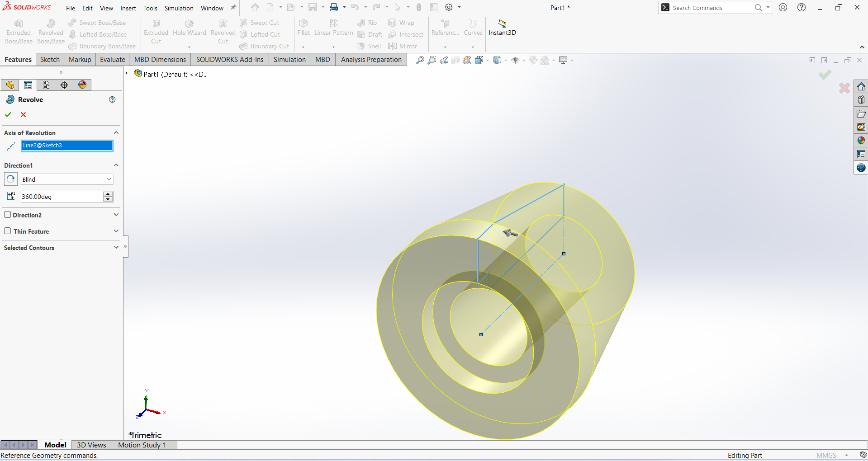Open the Insert menu

point(128,8)
